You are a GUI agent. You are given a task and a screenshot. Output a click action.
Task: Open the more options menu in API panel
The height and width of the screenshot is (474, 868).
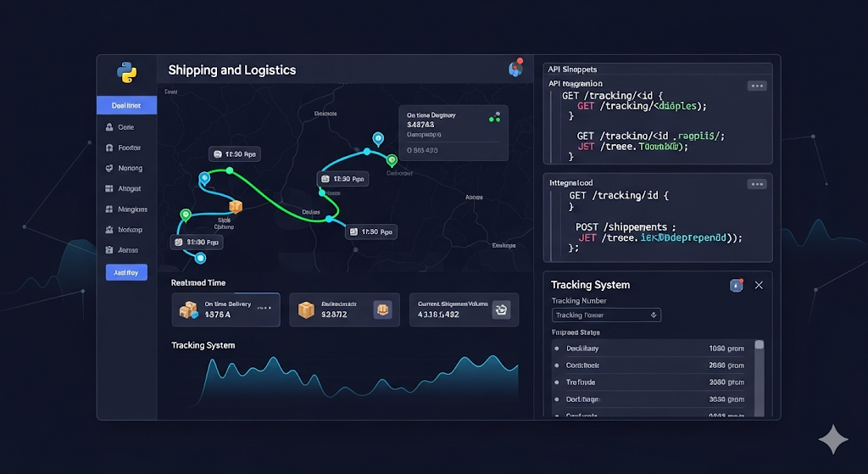757,86
